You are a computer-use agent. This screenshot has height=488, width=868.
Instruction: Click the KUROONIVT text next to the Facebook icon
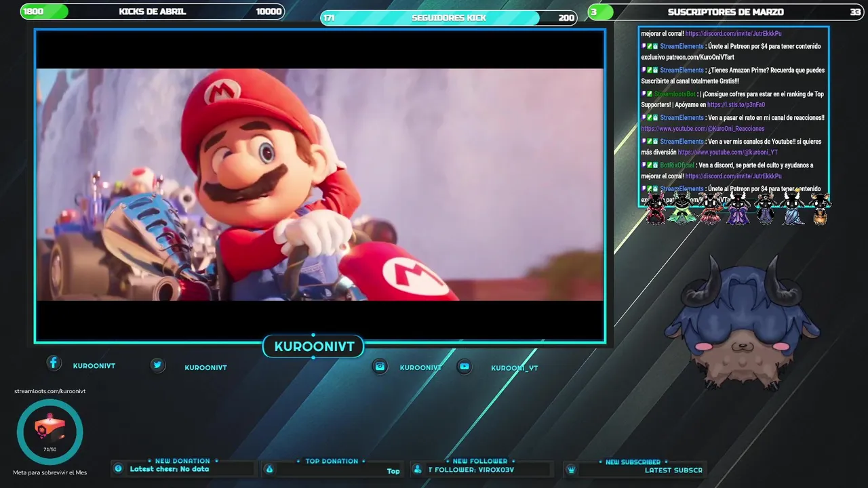[x=94, y=366]
